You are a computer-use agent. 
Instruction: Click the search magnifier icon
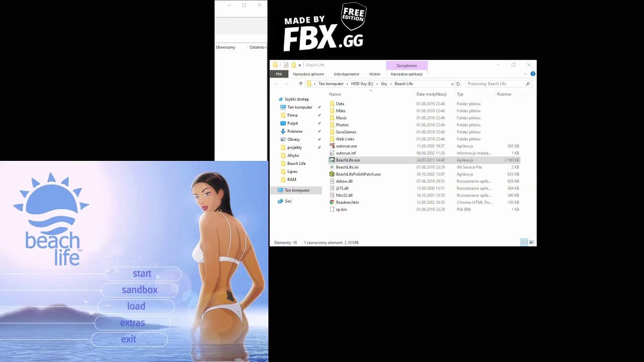click(x=528, y=84)
